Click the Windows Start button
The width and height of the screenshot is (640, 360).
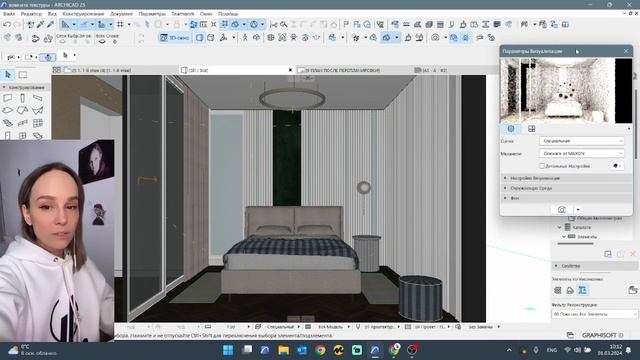pyautogui.click(x=228, y=350)
